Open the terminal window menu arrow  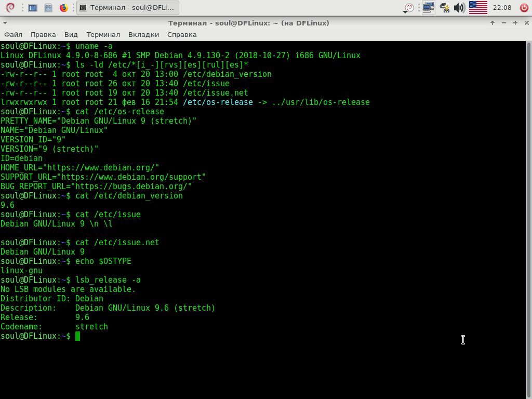5,23
